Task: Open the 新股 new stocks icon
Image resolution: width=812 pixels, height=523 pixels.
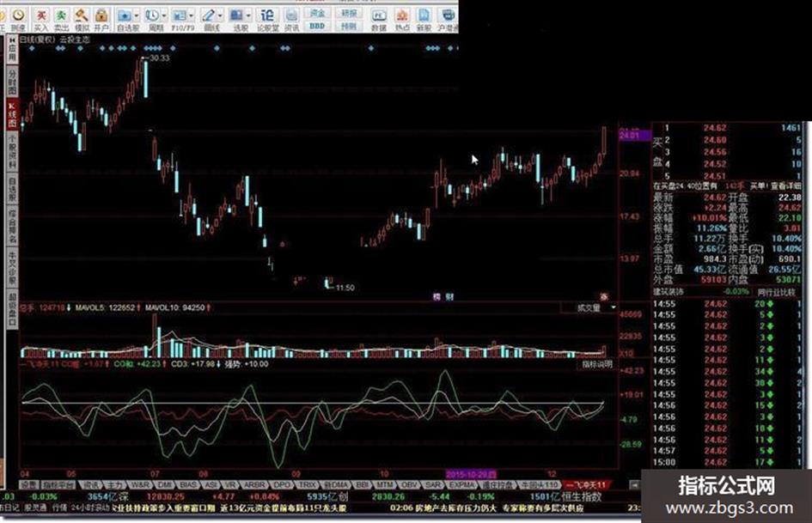Action: click(424, 20)
